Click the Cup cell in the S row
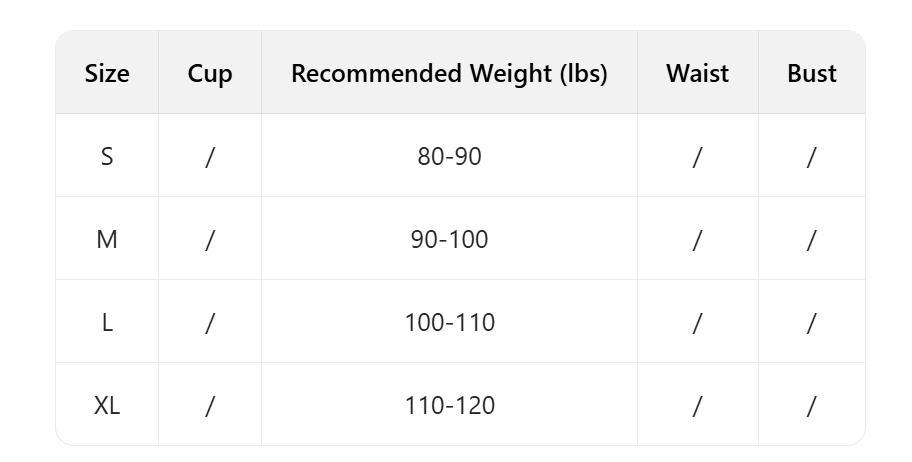 pos(210,156)
